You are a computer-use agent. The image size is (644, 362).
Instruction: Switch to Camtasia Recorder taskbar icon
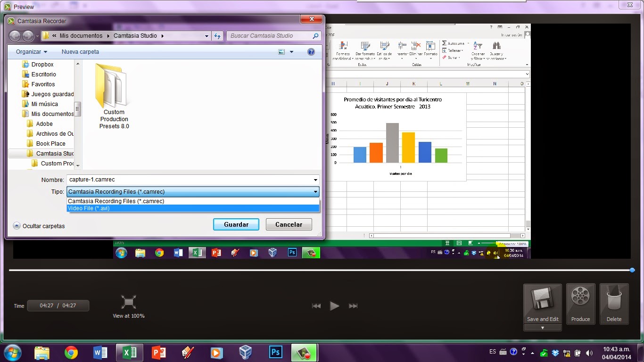[304, 353]
